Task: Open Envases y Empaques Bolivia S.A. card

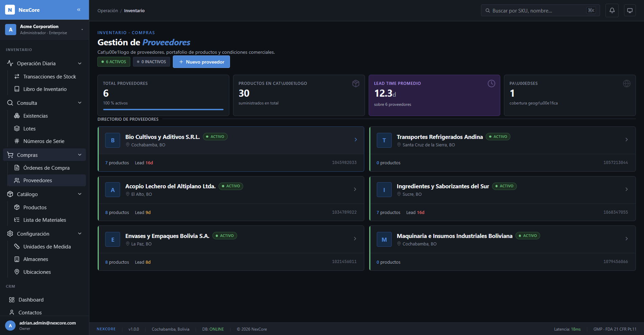Action: 231,248
